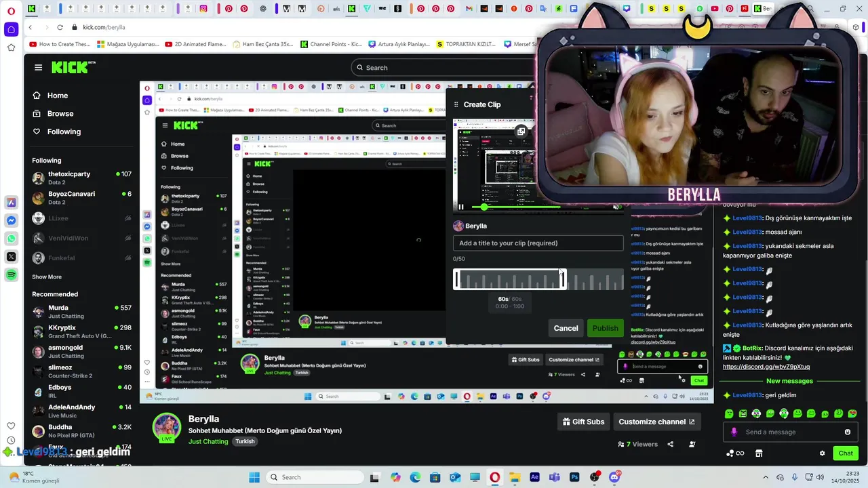Open the channel shop icon below chat

click(759, 453)
